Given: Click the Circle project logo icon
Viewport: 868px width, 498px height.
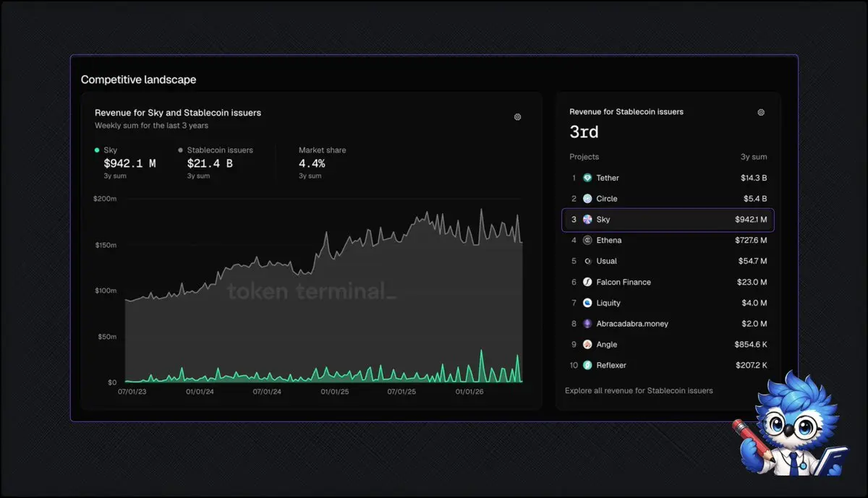Looking at the screenshot, I should tap(587, 199).
